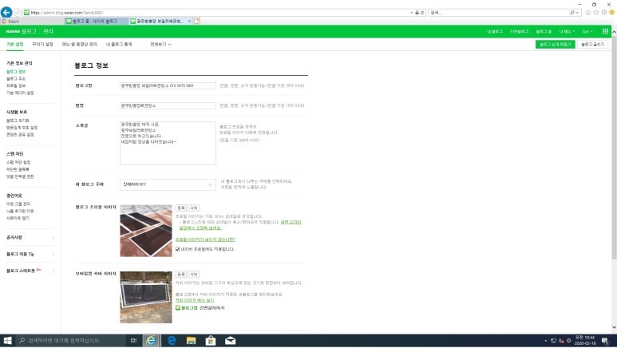Image resolution: width=617 pixels, height=364 pixels.
Task: Open 프로필 정보 in the sidebar
Action: click(x=16, y=85)
